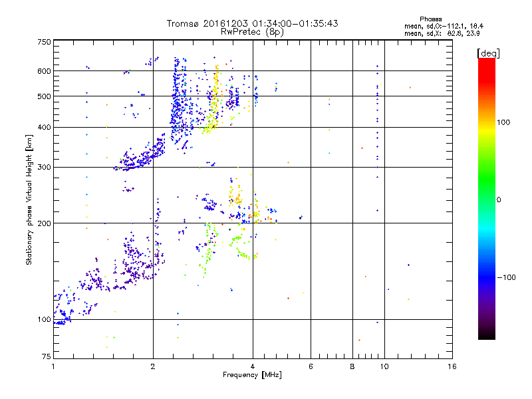Click the 'Phases' heading text
This screenshot has height=399, width=532.
(430, 19)
